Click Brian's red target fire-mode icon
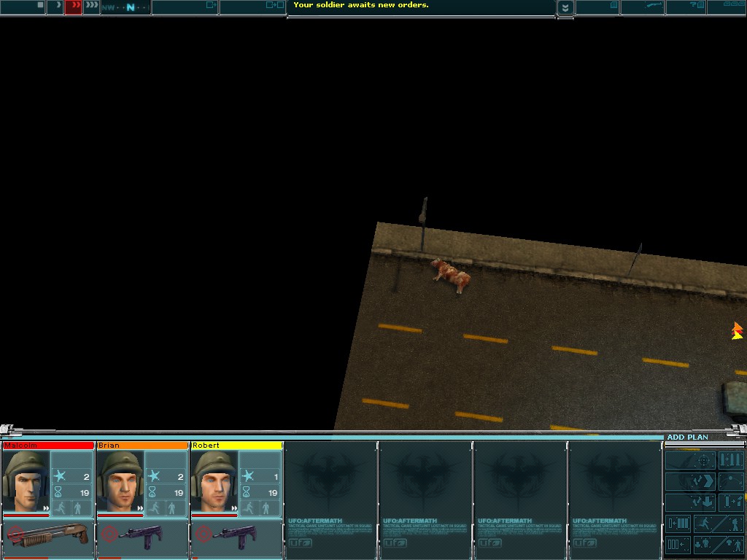The width and height of the screenshot is (747, 560). click(x=109, y=534)
